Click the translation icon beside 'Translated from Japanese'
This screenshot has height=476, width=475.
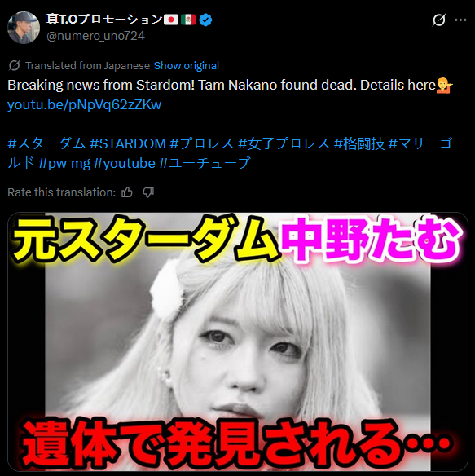(15, 65)
